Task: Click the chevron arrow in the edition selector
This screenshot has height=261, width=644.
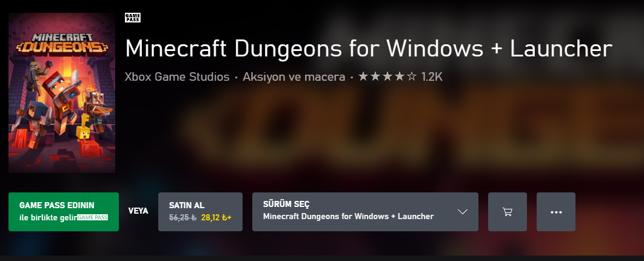Action: (463, 212)
